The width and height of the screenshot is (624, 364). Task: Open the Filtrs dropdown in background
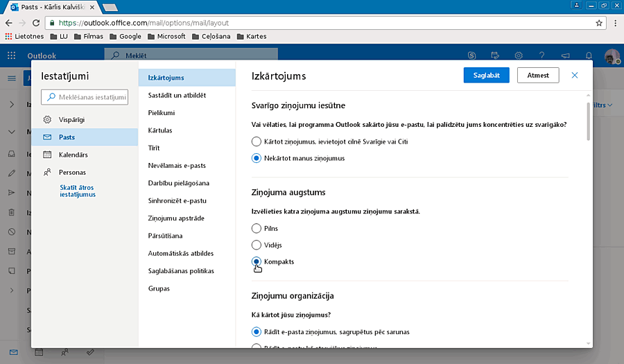[603, 105]
